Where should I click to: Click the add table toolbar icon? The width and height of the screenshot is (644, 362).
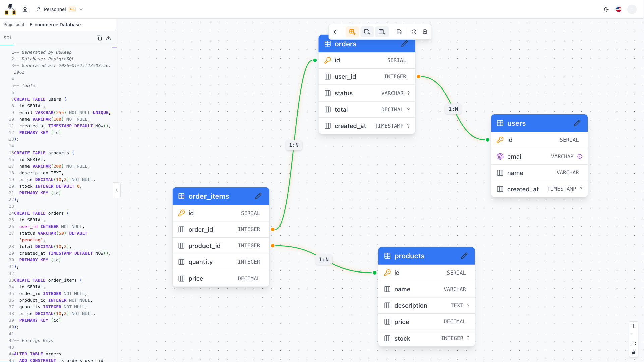coord(352,32)
